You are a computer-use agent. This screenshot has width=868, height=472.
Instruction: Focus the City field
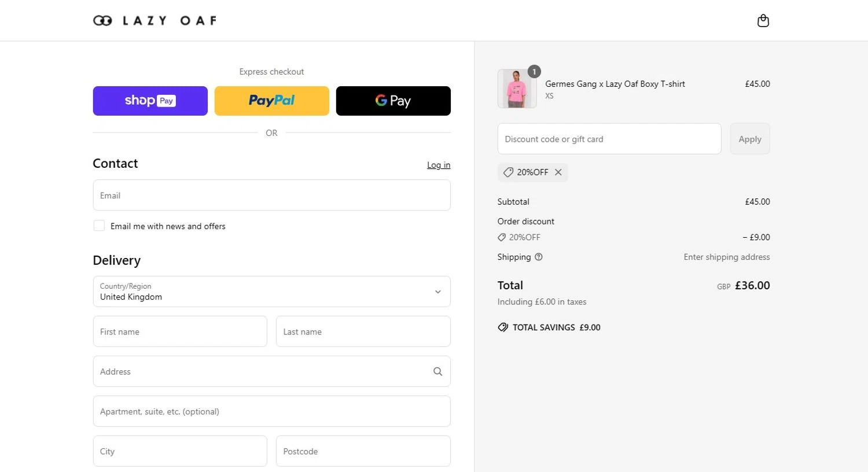coord(180,451)
